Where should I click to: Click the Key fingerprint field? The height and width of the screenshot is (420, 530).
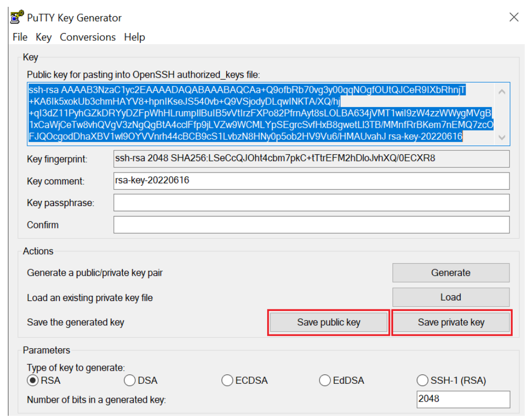311,159
